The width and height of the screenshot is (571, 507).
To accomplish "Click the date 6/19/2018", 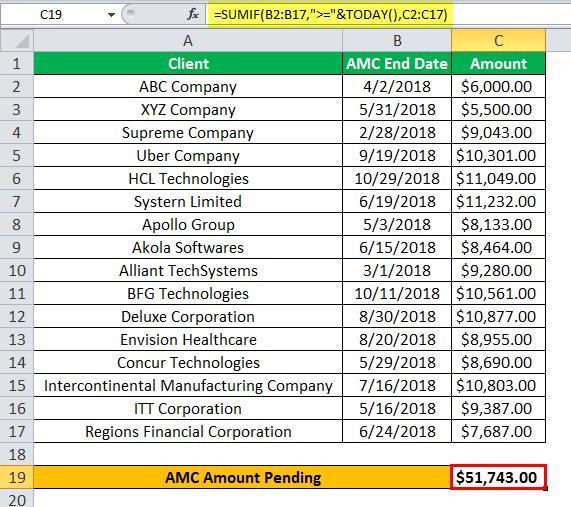I will [397, 201].
